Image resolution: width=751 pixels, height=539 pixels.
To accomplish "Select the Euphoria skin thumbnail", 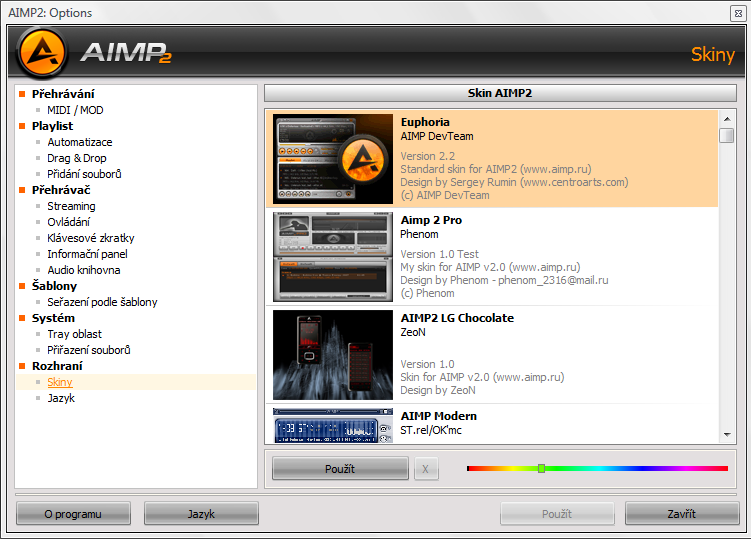I will [x=332, y=159].
